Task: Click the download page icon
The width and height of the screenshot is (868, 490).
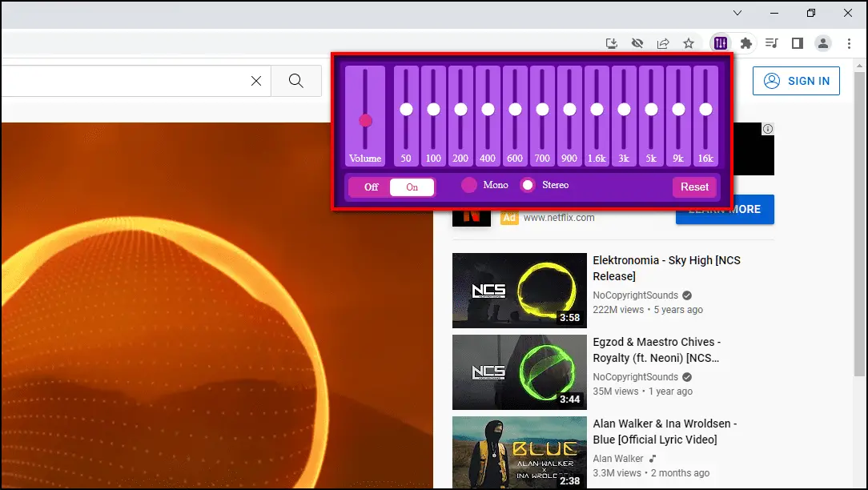Action: pos(611,43)
